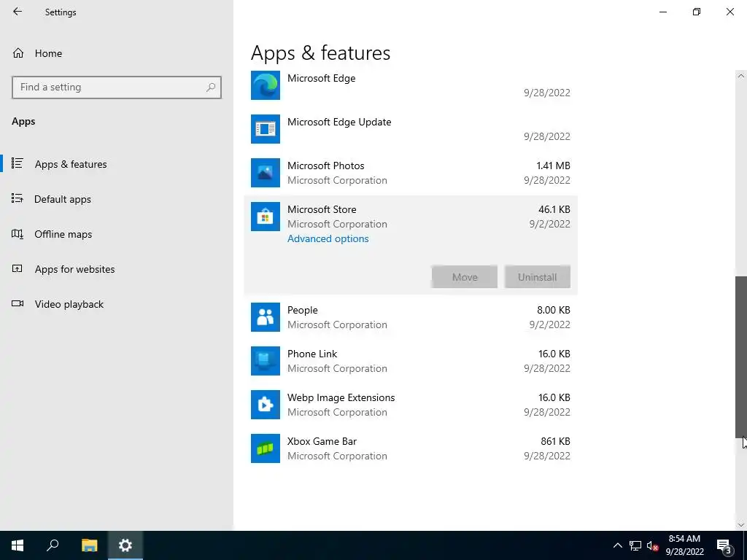
Task: Click into the Find a setting box
Action: pos(117,87)
